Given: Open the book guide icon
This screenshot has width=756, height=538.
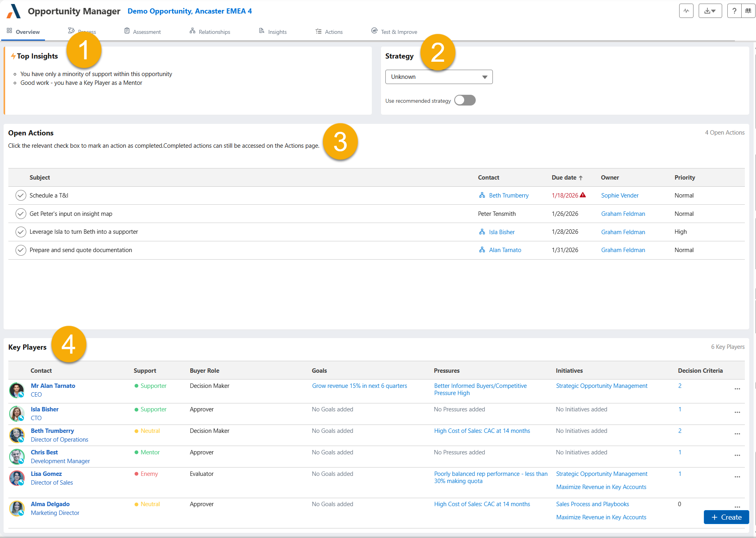Looking at the screenshot, I should (748, 11).
